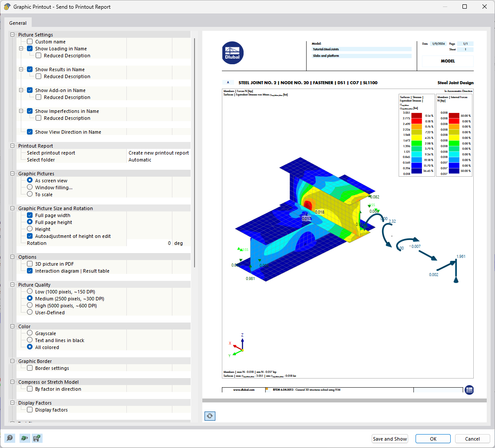Toggle Autoadjustment of height on edit
Viewport: 495px width, 448px height.
pyautogui.click(x=30, y=236)
